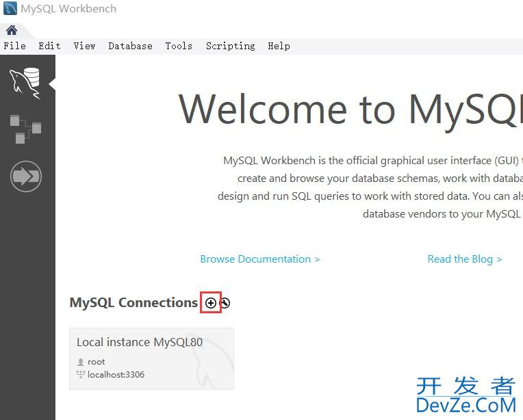
Task: Click the MySQL Workbench title bar icon
Action: pyautogui.click(x=10, y=8)
